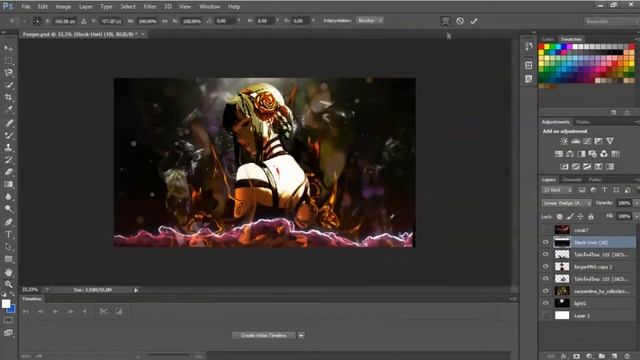This screenshot has height=360, width=640.
Task: Open the Image menu
Action: point(63,7)
